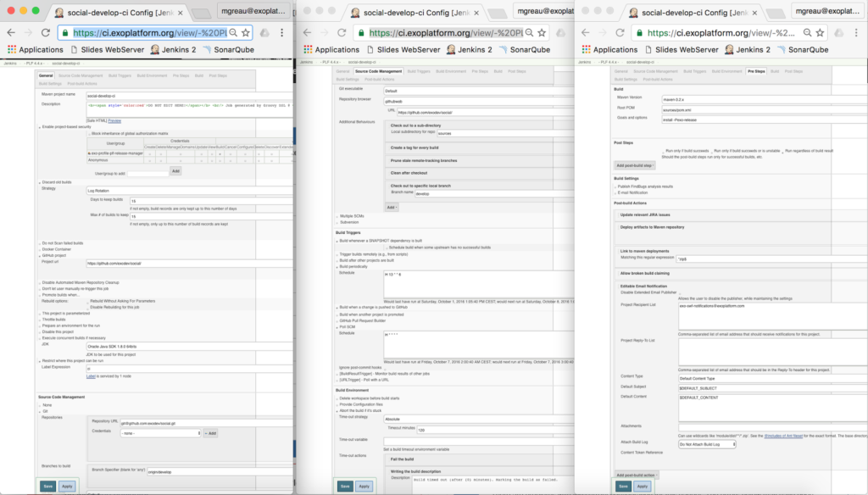Click the zoom magnifier icon in the left address bar

[x=231, y=32]
